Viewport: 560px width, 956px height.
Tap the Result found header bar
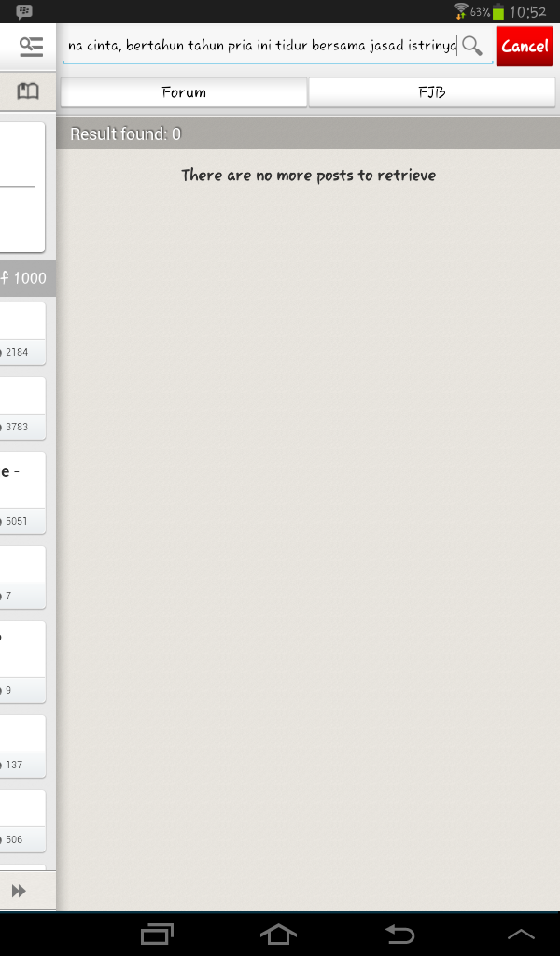(x=308, y=134)
